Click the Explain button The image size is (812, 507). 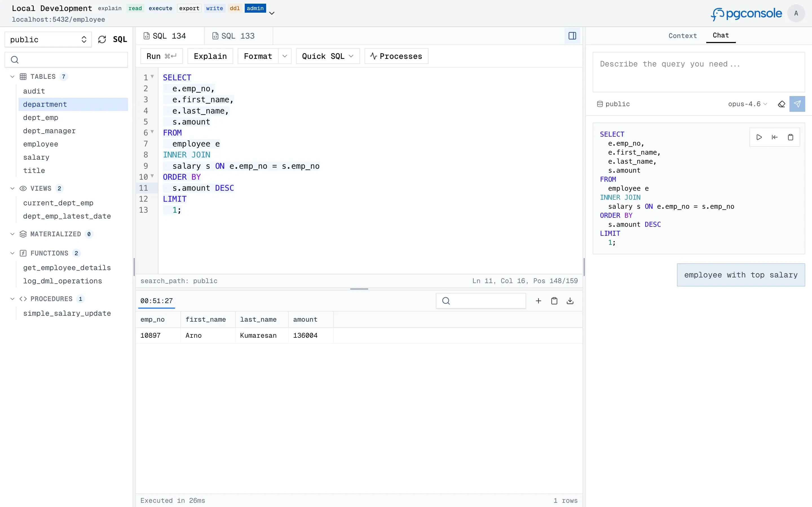[210, 56]
